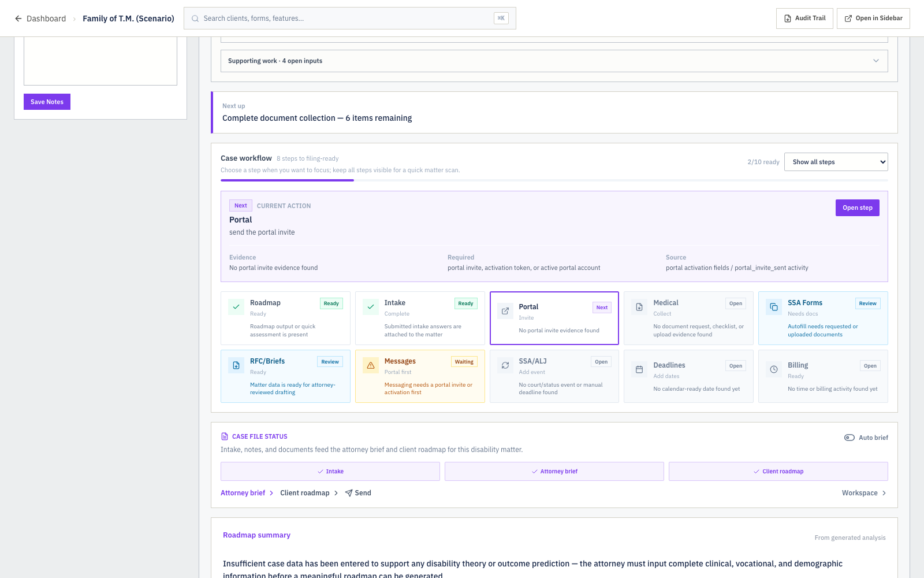Image resolution: width=924 pixels, height=578 pixels.
Task: Go to the Dashboard breadcrumb
Action: [x=46, y=18]
